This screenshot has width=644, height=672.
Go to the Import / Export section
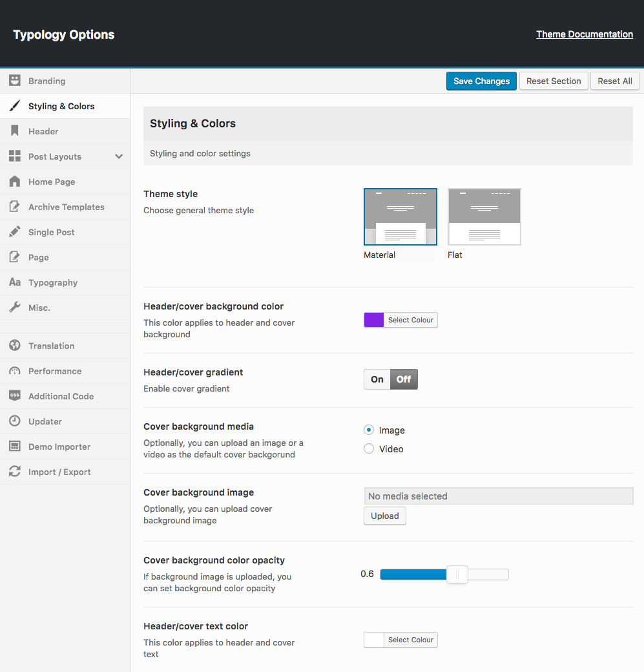pyautogui.click(x=59, y=472)
